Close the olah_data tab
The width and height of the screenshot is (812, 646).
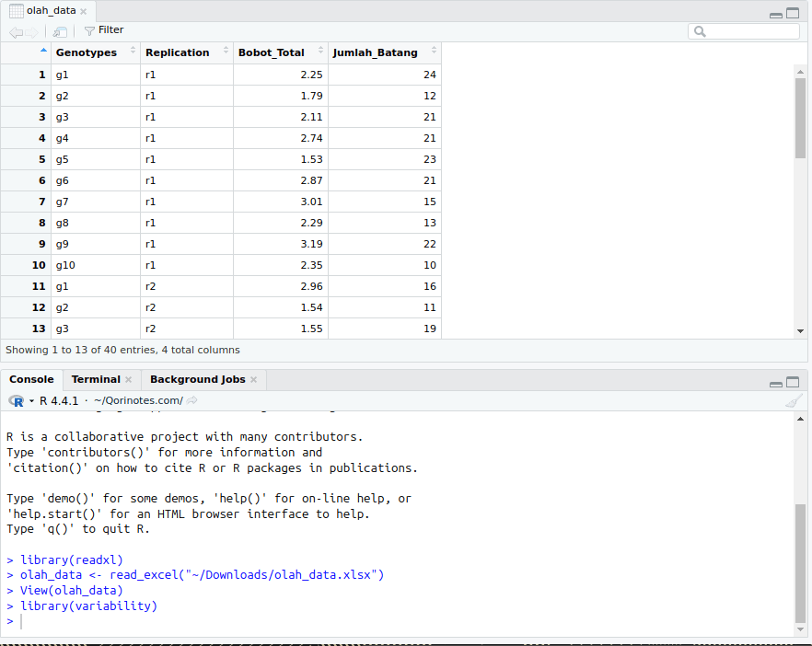[x=85, y=11]
